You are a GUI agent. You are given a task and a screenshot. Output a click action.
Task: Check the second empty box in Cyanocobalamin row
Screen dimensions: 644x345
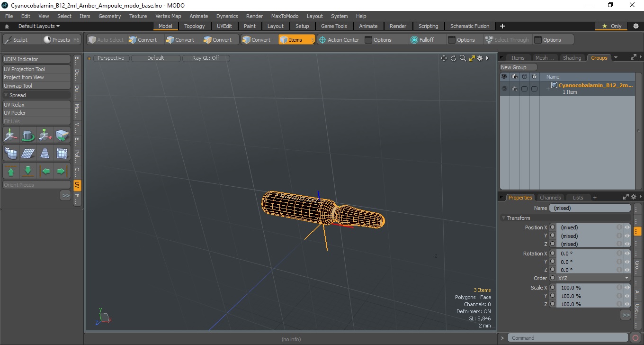tap(534, 89)
